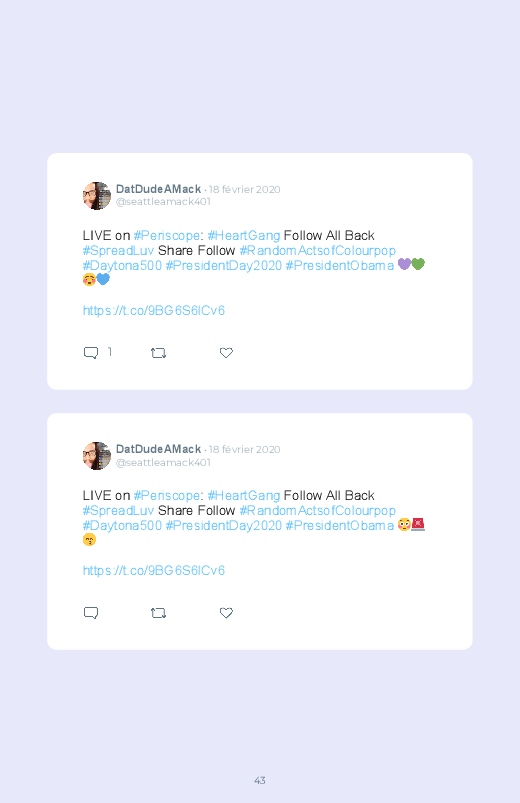Viewport: 520px width, 803px height.
Task: Click the reply icon on the first tweet
Action: [91, 353]
